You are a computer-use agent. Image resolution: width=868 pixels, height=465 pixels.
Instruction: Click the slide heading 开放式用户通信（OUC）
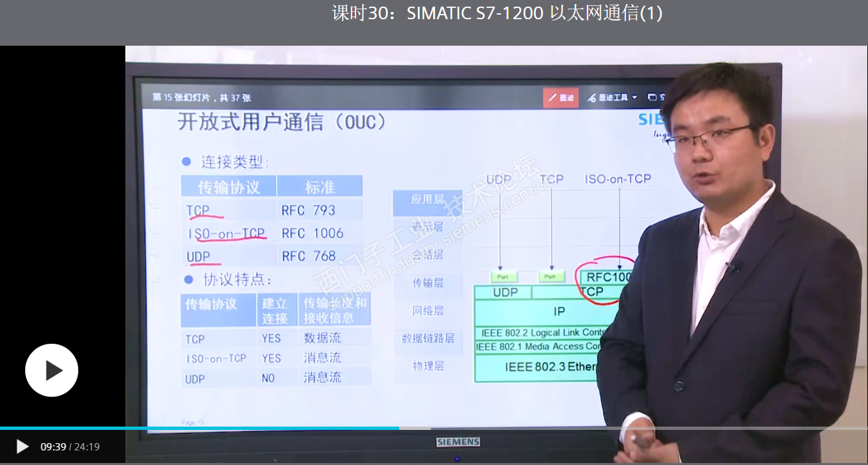point(282,122)
